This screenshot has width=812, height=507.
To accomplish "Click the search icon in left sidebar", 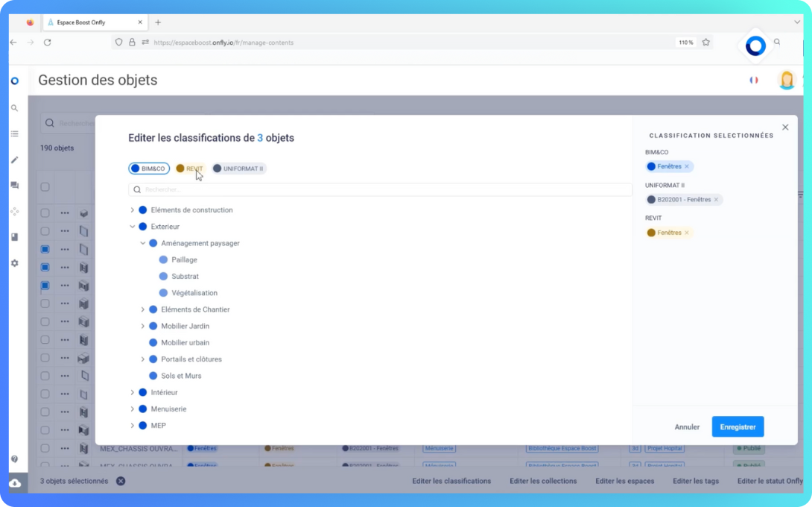I will coord(14,108).
